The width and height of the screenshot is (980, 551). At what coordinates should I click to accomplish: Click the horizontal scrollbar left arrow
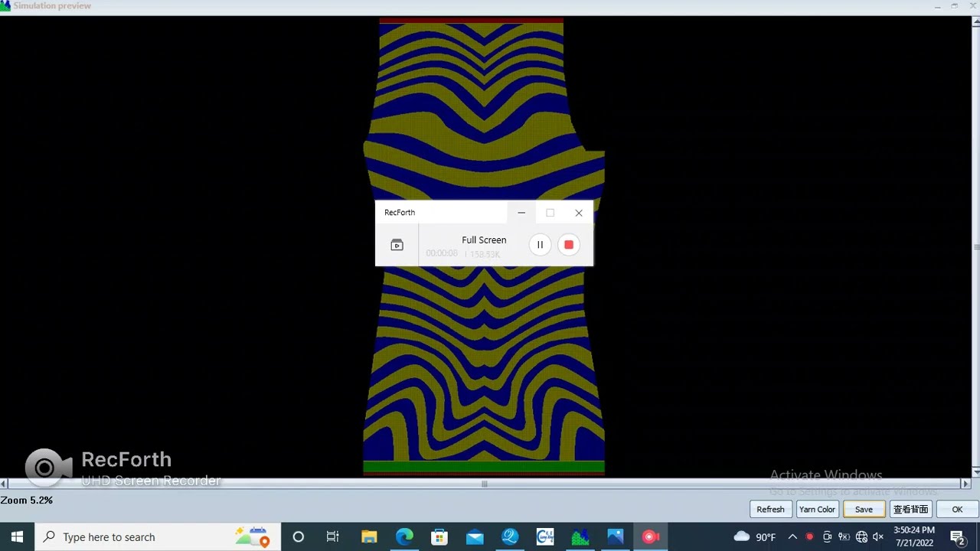(x=5, y=484)
